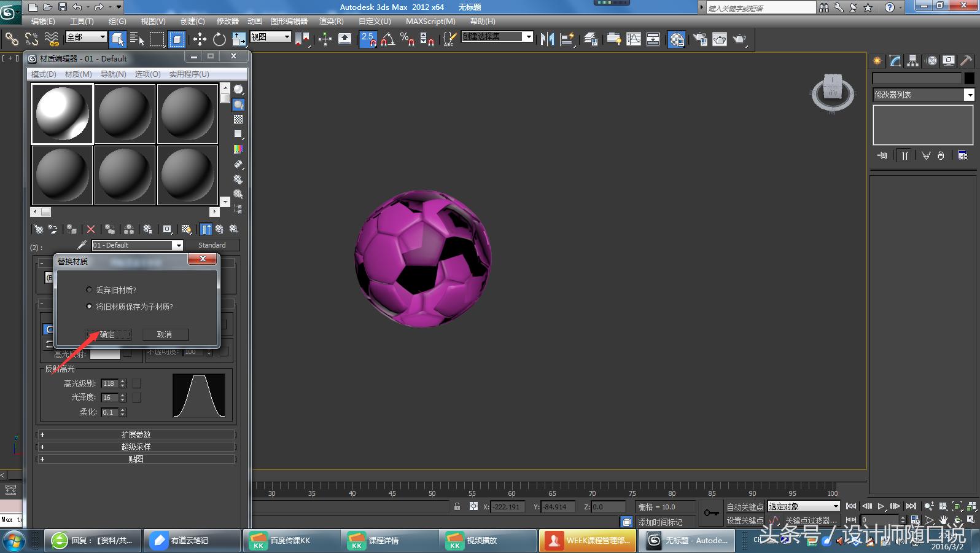Choose the Select Object tool

point(118,39)
